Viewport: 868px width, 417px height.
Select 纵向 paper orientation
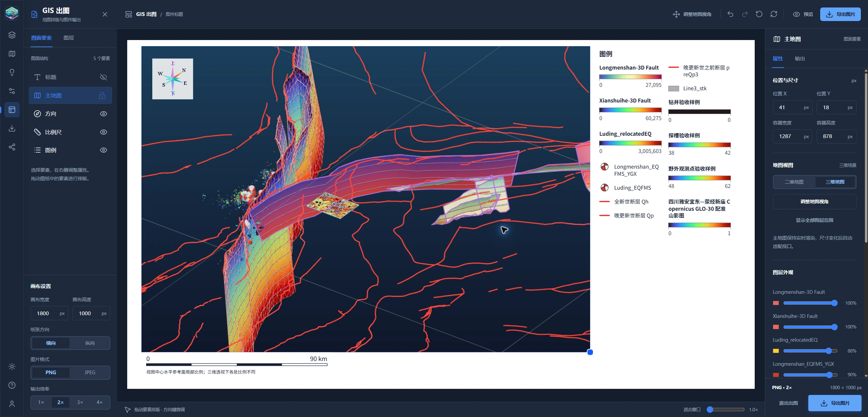tap(90, 343)
